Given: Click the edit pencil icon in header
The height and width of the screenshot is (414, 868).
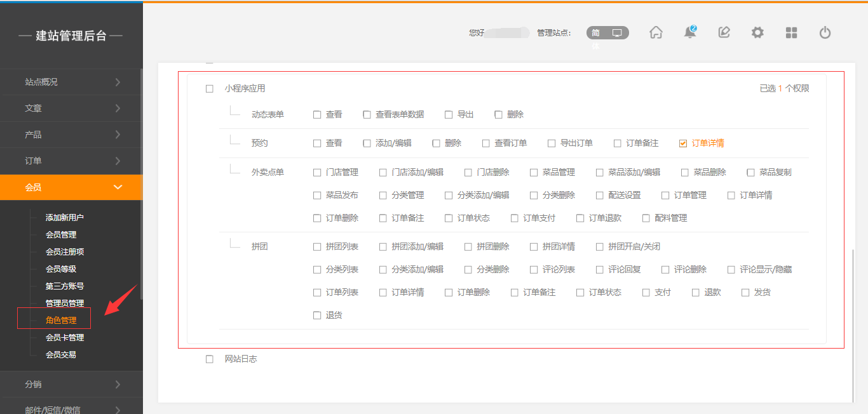Looking at the screenshot, I should click(x=724, y=32).
